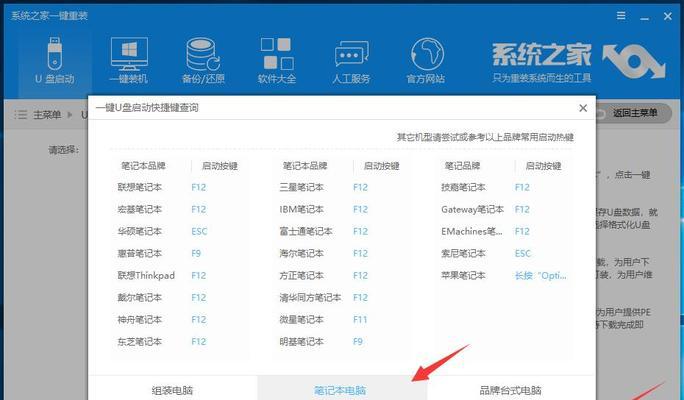
Task: Switch to 品牌台式电脑 tab
Action: tap(510, 390)
